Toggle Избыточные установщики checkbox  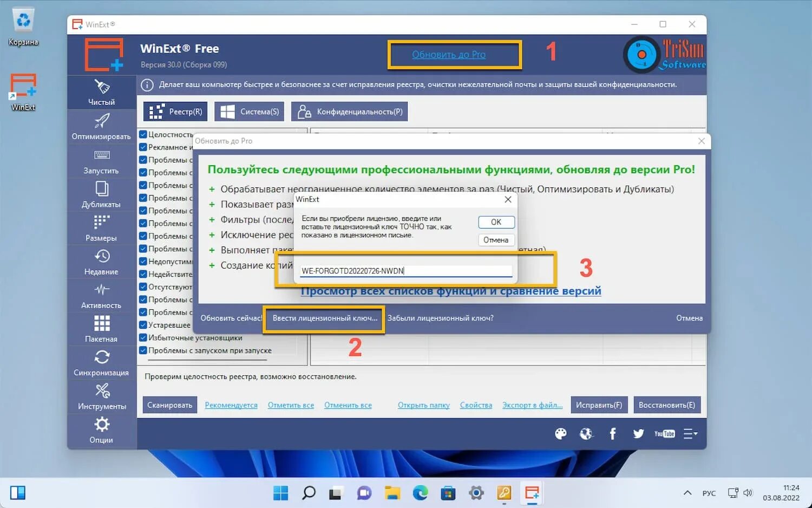[143, 337]
